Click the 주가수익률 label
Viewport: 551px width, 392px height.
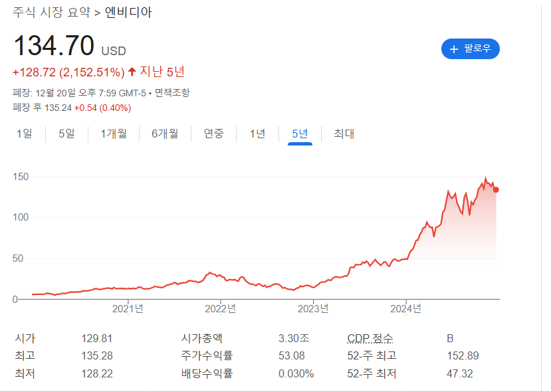tap(207, 355)
